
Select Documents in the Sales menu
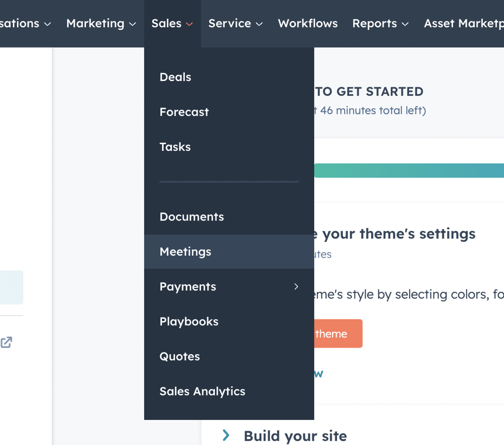pos(192,217)
